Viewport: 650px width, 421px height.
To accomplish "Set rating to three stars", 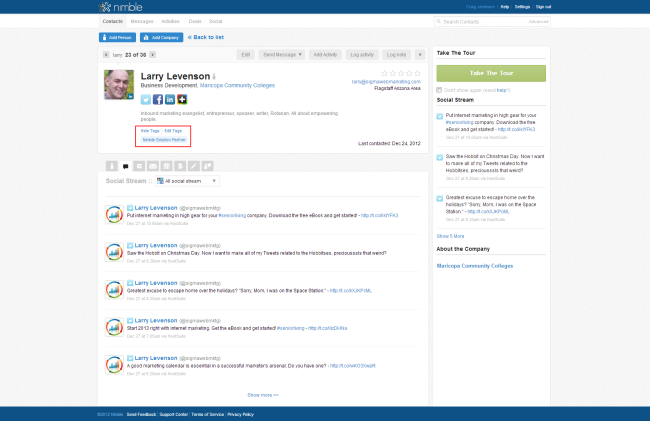I will click(401, 73).
